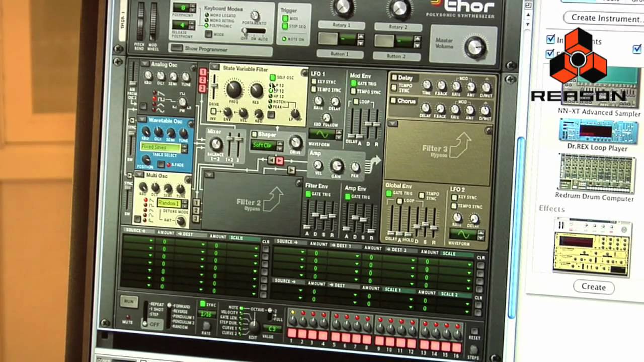Click the Button 1 label
Screen dimensions: 644x362
click(339, 54)
